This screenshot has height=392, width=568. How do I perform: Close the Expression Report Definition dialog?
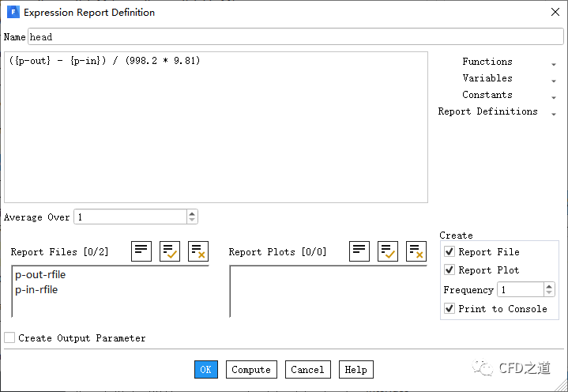click(554, 12)
